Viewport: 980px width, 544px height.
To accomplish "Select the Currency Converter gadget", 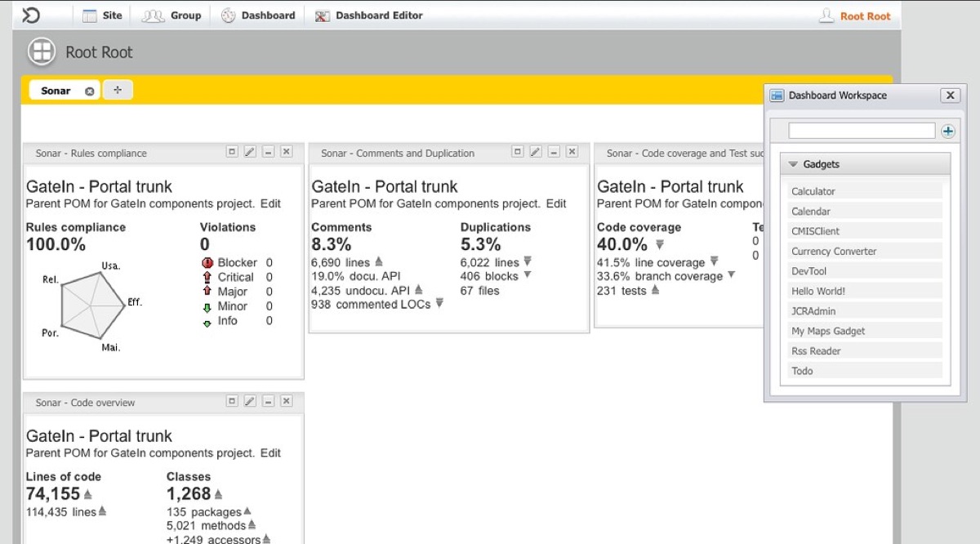I will pos(866,251).
